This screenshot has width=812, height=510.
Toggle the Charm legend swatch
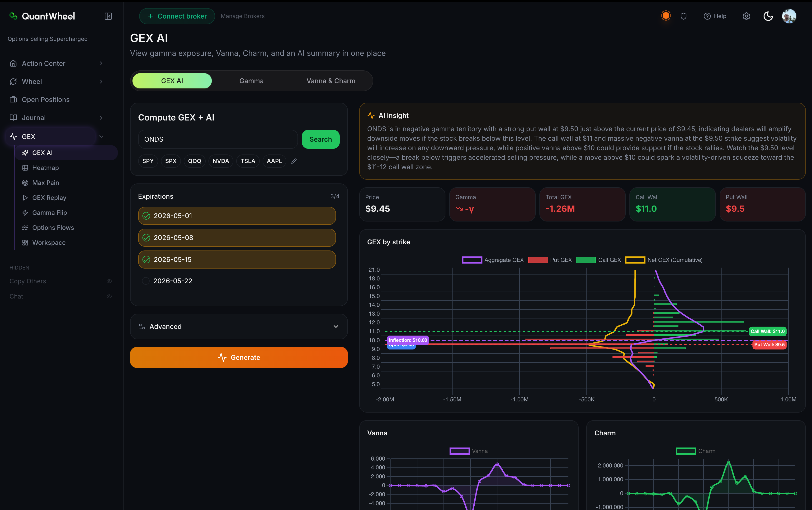click(686, 451)
